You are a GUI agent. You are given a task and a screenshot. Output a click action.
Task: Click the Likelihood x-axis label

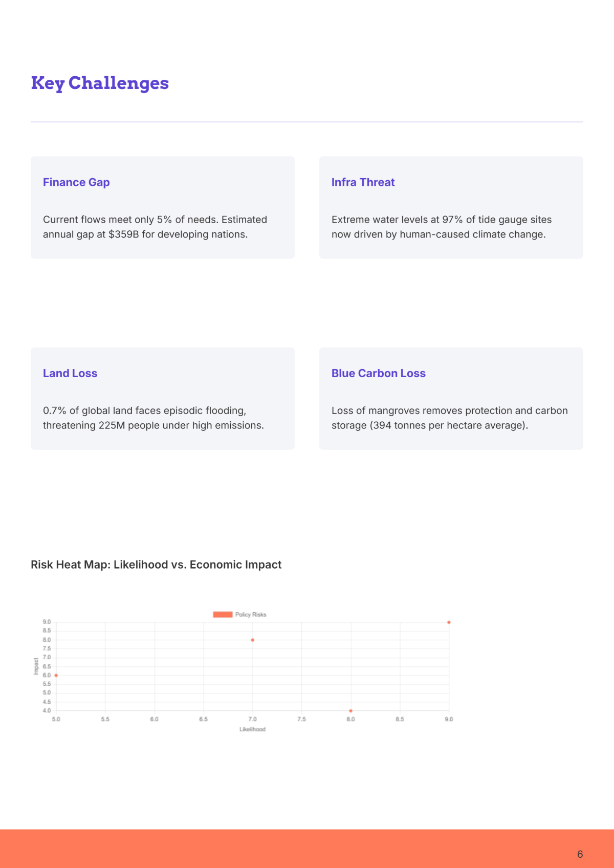252,729
